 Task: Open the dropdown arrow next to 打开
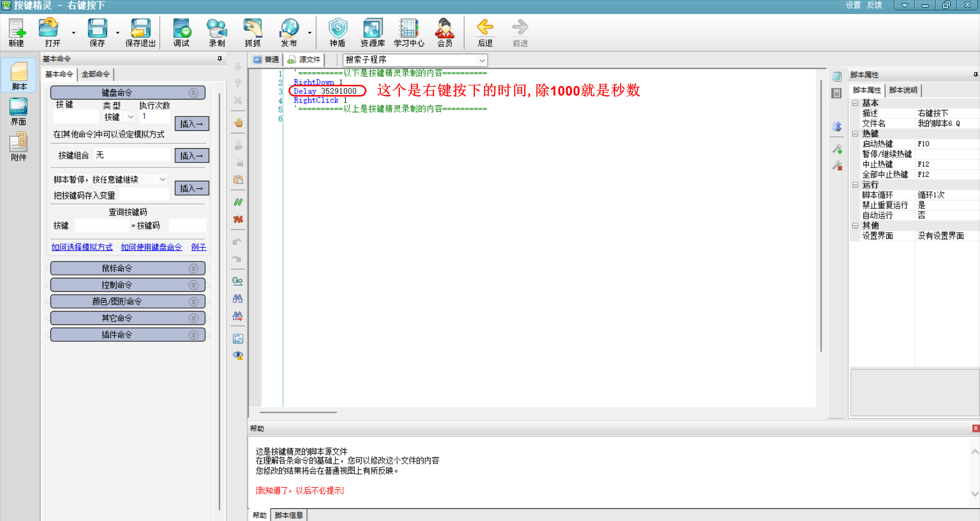[73, 33]
